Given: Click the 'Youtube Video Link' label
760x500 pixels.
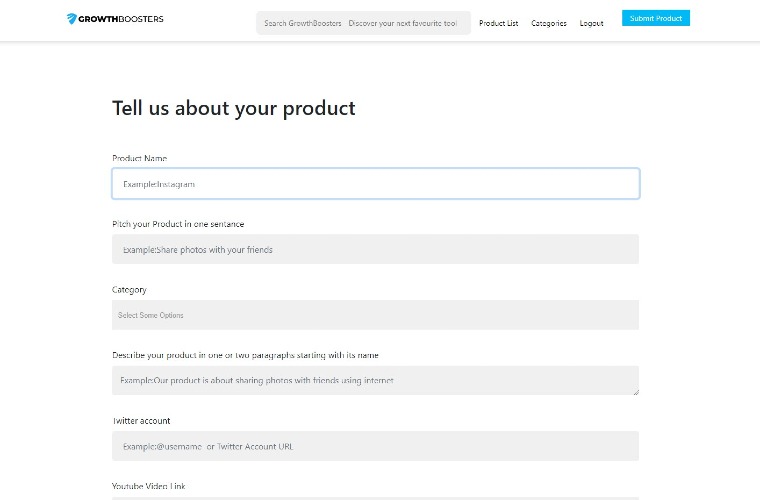Looking at the screenshot, I should point(149,486).
